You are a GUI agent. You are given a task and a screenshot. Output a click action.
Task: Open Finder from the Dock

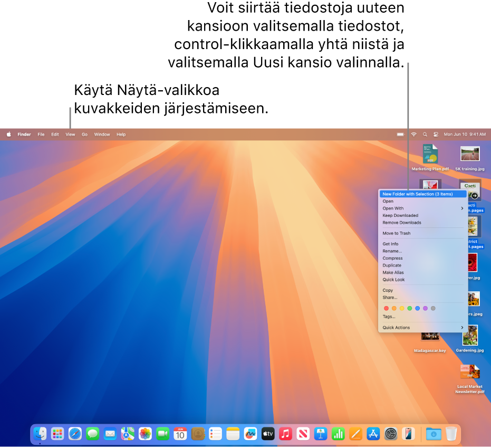click(40, 434)
